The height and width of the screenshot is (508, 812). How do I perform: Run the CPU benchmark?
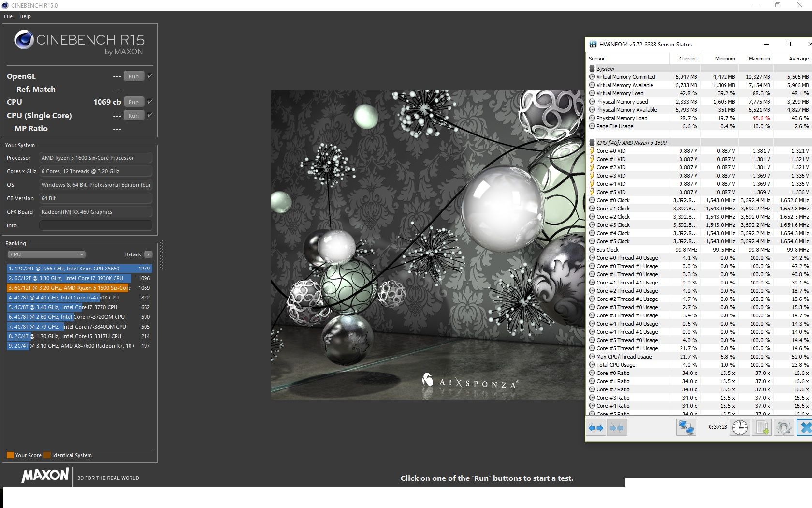[134, 102]
